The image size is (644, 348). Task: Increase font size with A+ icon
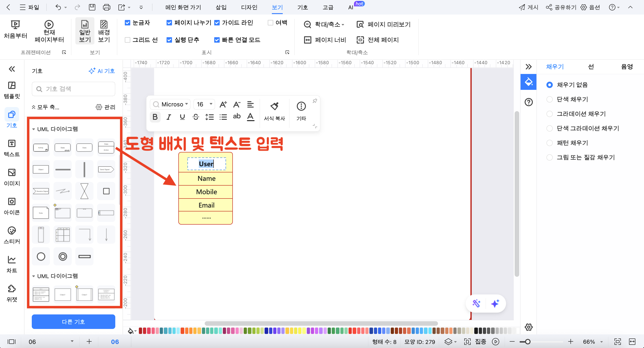[223, 104]
